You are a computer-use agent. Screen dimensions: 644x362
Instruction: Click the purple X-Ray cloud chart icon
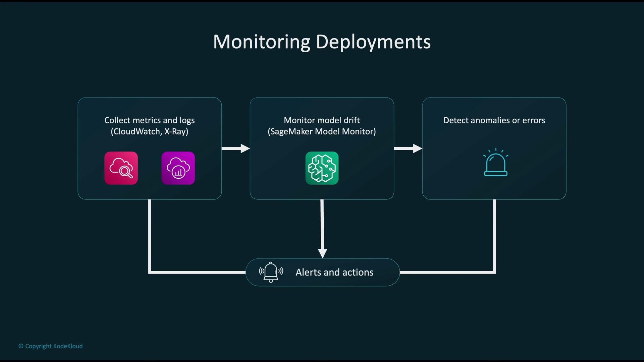tap(178, 168)
